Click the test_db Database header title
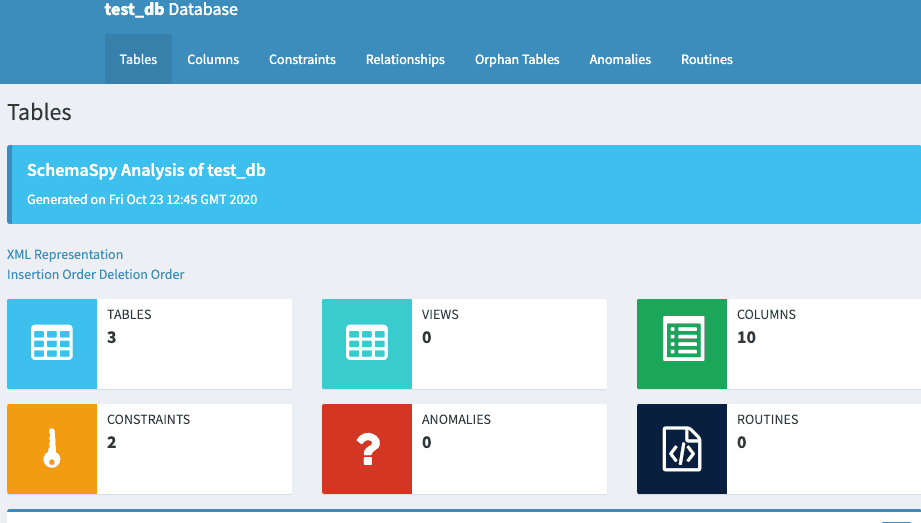Viewport: 921px width, 523px height. tap(171, 9)
